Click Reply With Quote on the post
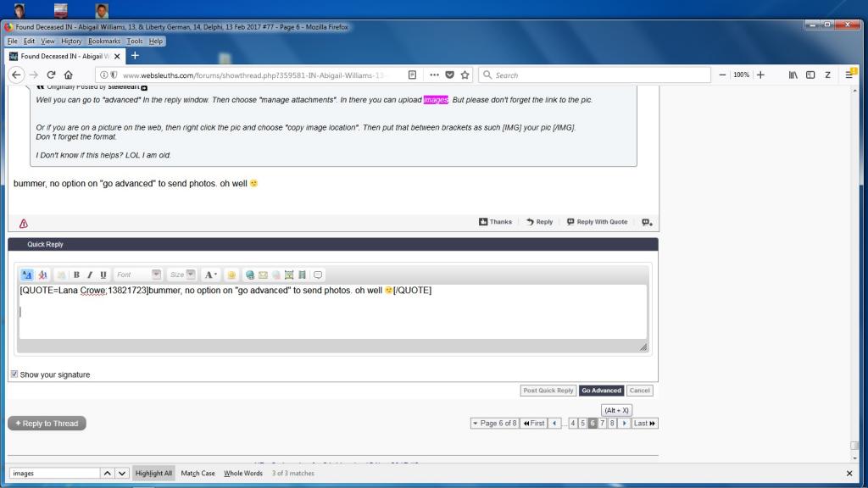Image resolution: width=868 pixels, height=488 pixels. [597, 222]
